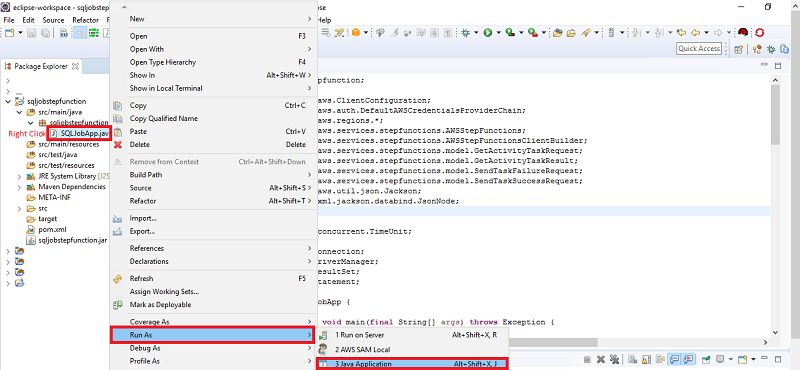Choose Refactor in the context menu
This screenshot has height=370, width=800.
(x=213, y=201)
